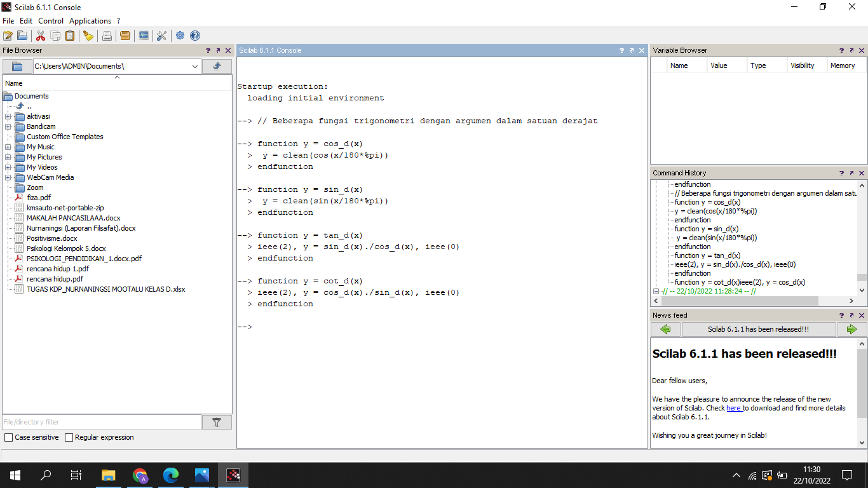Open the Help browser question mark icon

click(195, 36)
